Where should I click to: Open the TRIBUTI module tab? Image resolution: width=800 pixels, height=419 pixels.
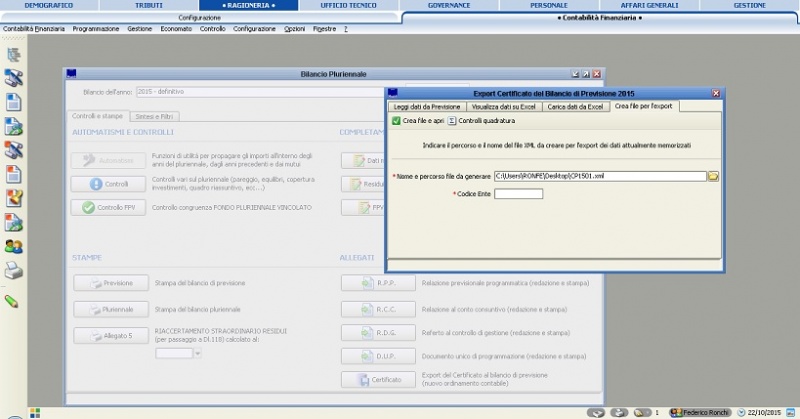pos(150,5)
